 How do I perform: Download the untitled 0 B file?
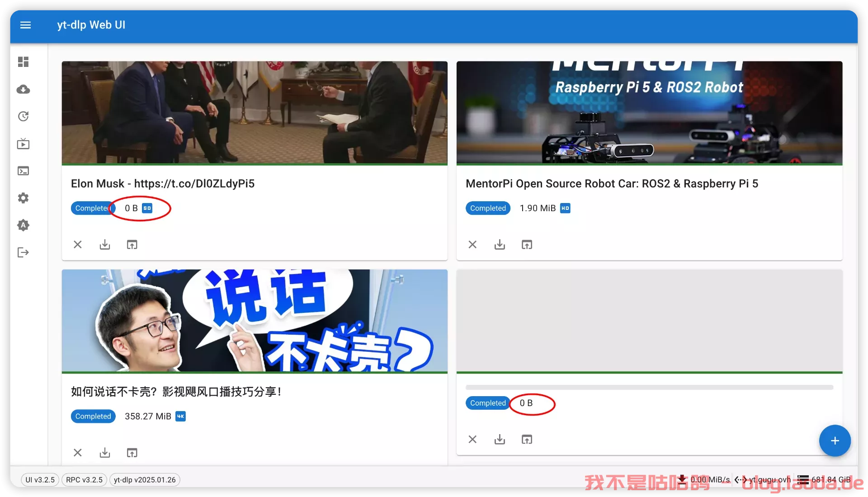500,439
